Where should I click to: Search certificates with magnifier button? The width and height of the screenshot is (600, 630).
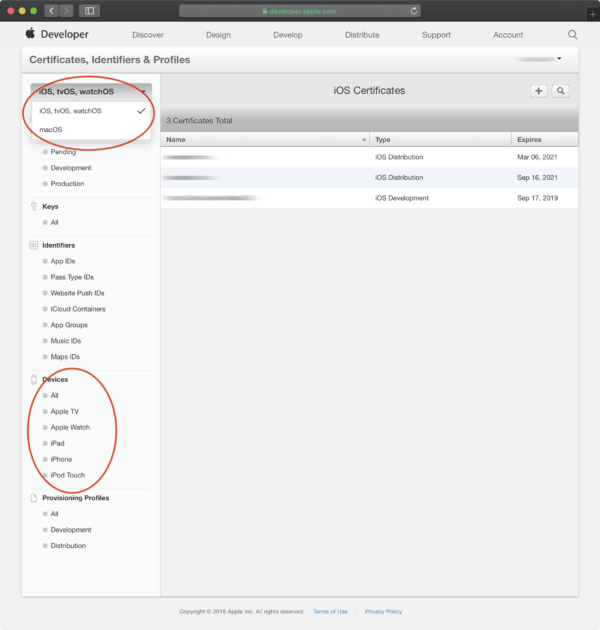pos(560,91)
